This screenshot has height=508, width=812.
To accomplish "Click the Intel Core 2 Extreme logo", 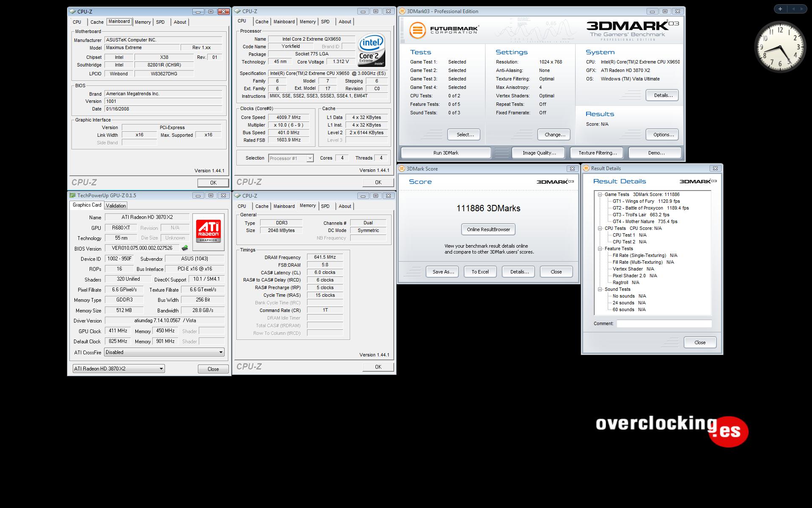I will (371, 50).
